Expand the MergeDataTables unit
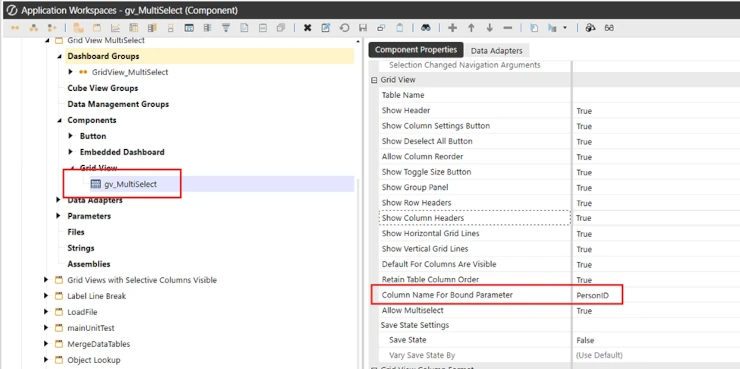 pos(46,344)
